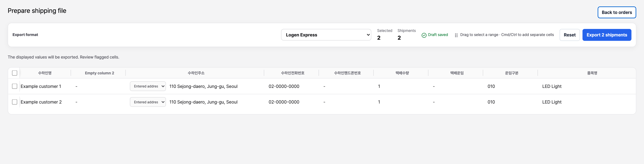The image size is (644, 164).
Task: Select quantity 1 cell in Example customer 1 row
Action: tap(401, 86)
